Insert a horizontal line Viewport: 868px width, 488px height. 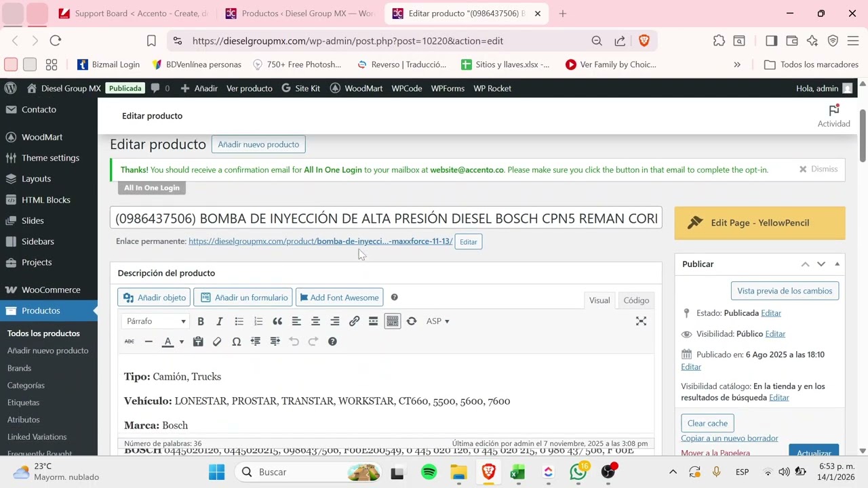(x=149, y=342)
